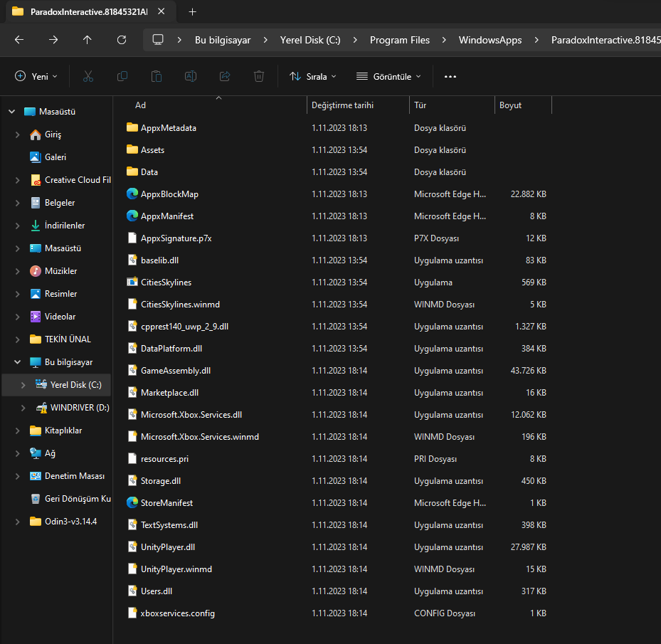Select the CitiesSkylines application icon
The height and width of the screenshot is (644, 661).
pyautogui.click(x=132, y=282)
